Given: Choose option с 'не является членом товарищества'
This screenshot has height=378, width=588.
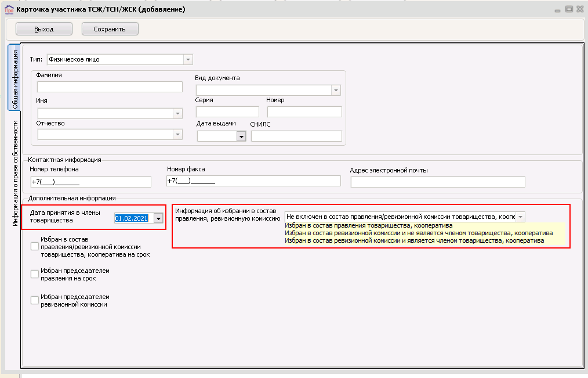Looking at the screenshot, I should coord(419,233).
